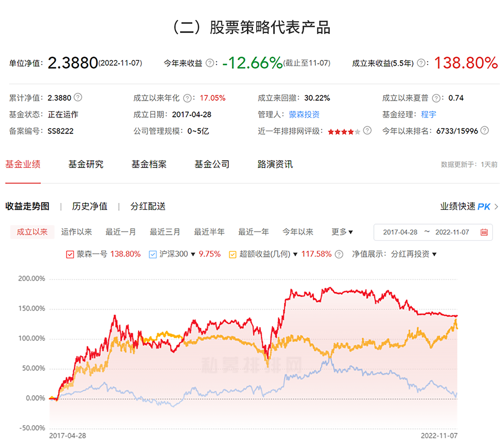Image resolution: width=504 pixels, height=445 pixels.
Task: Select the 分红配送 sub-tab
Action: pos(148,206)
